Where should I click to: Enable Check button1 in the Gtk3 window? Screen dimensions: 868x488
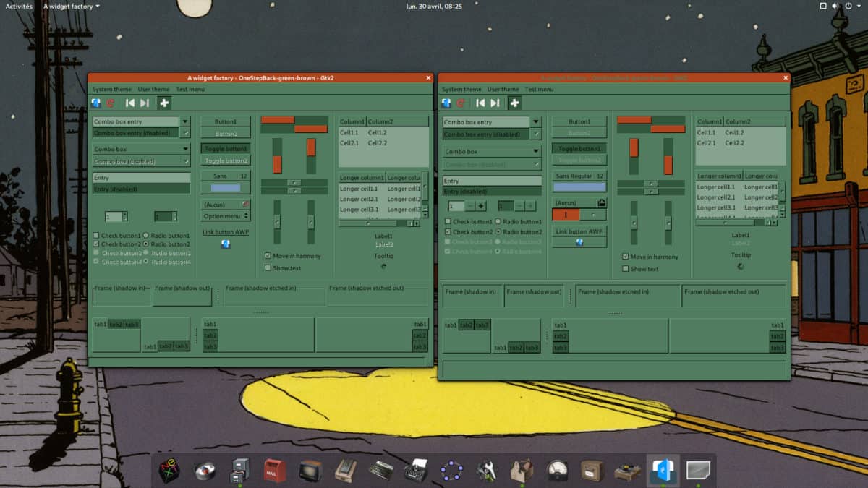[x=447, y=221]
